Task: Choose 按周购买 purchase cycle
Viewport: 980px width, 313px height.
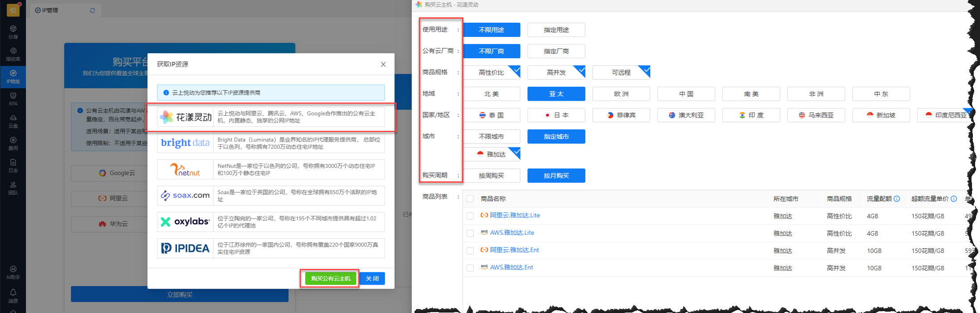Action: click(492, 176)
